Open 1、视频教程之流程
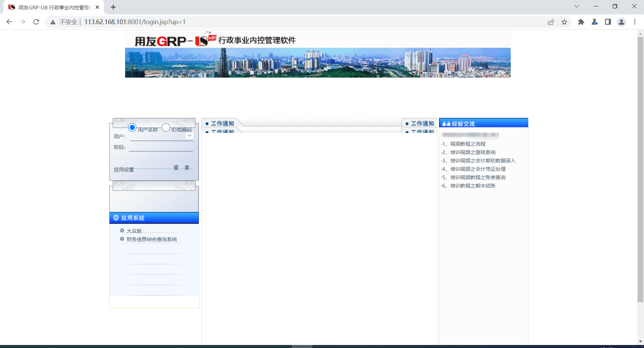Image resolution: width=644 pixels, height=348 pixels. [464, 144]
